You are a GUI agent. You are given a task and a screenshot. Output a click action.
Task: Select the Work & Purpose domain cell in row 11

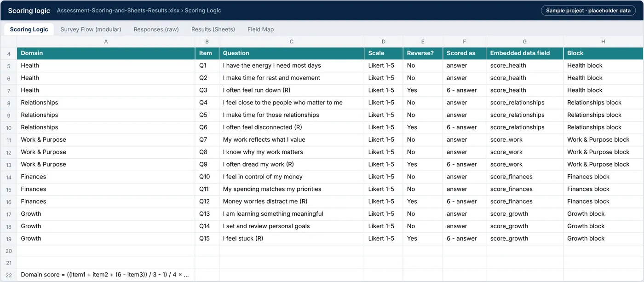106,140
